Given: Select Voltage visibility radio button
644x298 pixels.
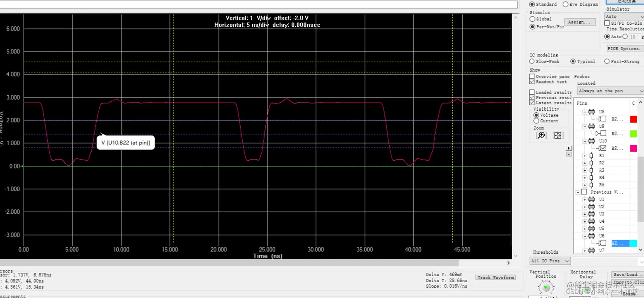Looking at the screenshot, I should pyautogui.click(x=536, y=115).
